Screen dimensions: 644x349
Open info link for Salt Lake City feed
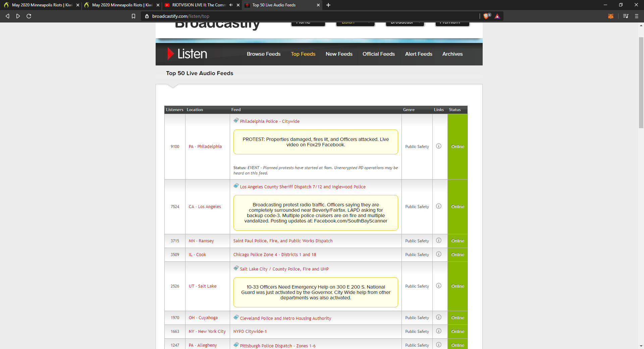point(439,286)
